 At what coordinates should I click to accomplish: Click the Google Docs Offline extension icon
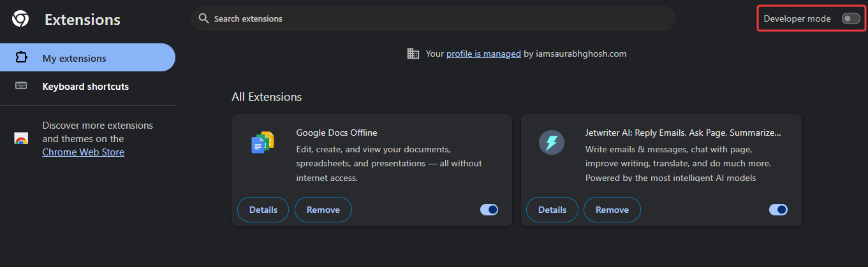pos(262,142)
